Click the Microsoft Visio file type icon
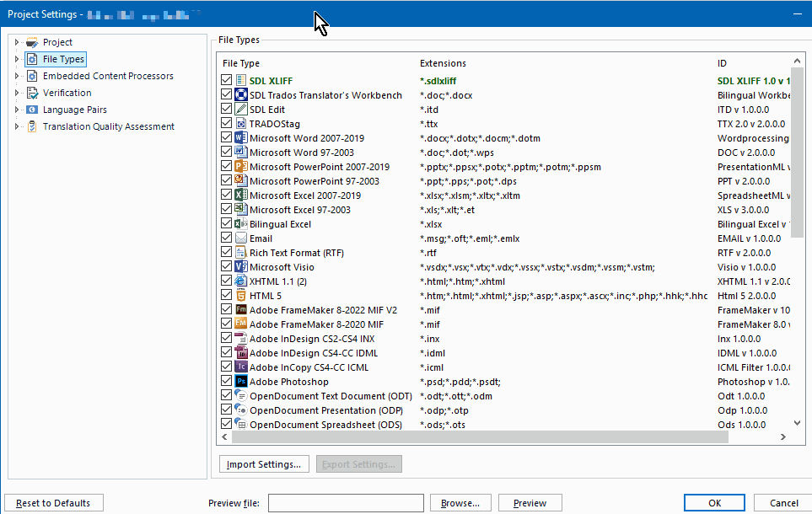 click(x=240, y=267)
